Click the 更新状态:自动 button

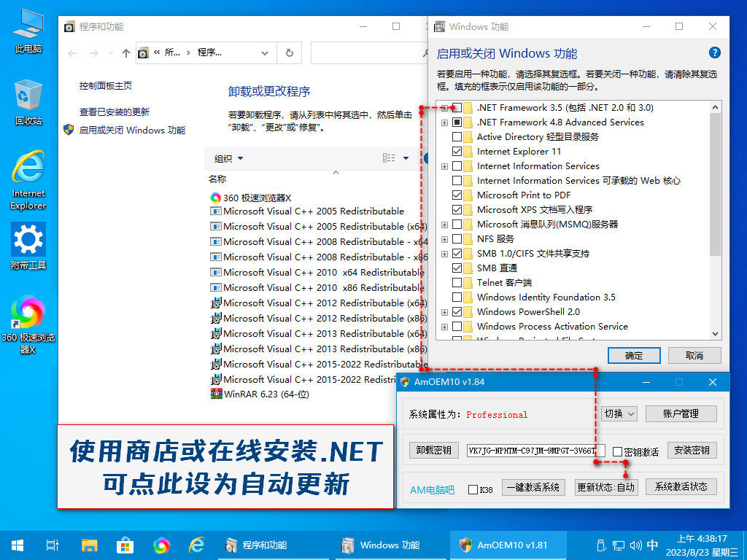click(606, 487)
